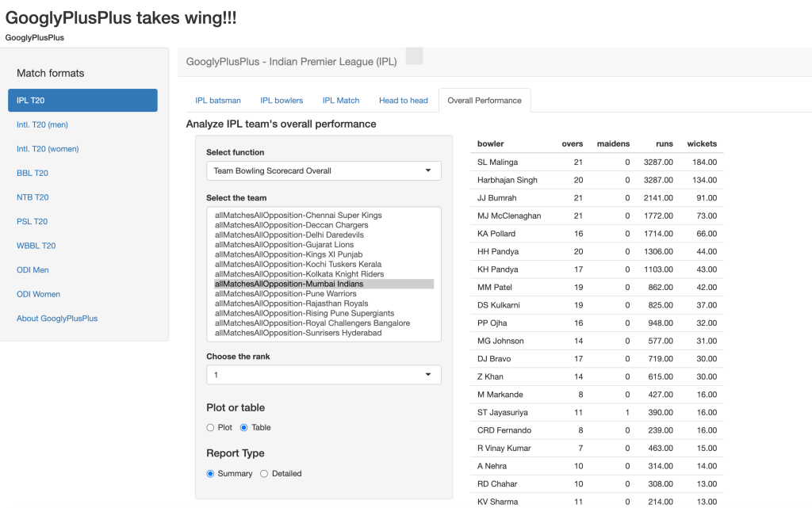812x508 pixels.
Task: Choose Chennai Super Kings in team list
Action: [x=298, y=216]
